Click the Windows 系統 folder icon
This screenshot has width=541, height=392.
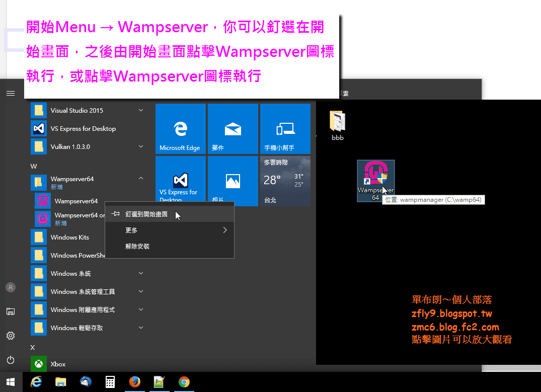click(x=39, y=273)
